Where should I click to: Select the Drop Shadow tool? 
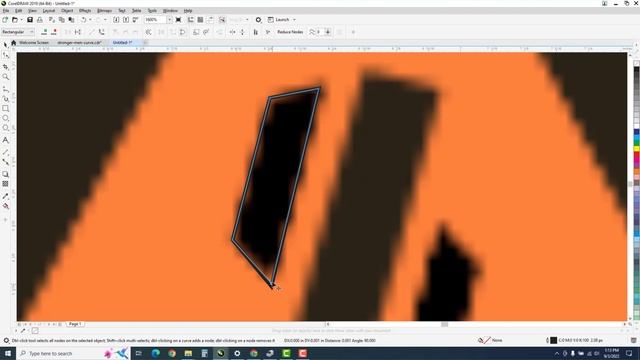click(x=6, y=174)
